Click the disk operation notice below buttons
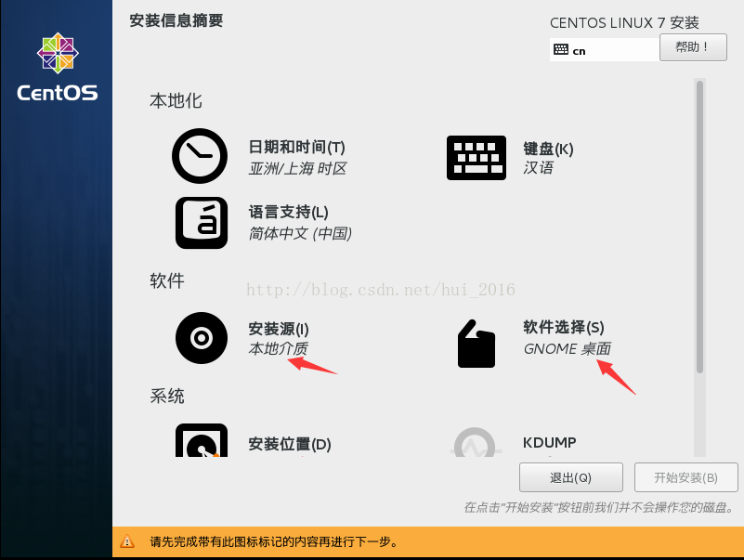This screenshot has width=744, height=560. pyautogui.click(x=599, y=507)
